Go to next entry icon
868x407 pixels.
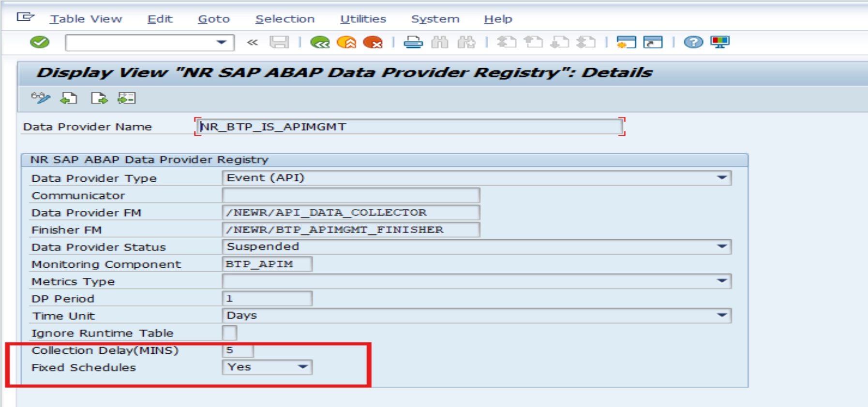tap(99, 98)
